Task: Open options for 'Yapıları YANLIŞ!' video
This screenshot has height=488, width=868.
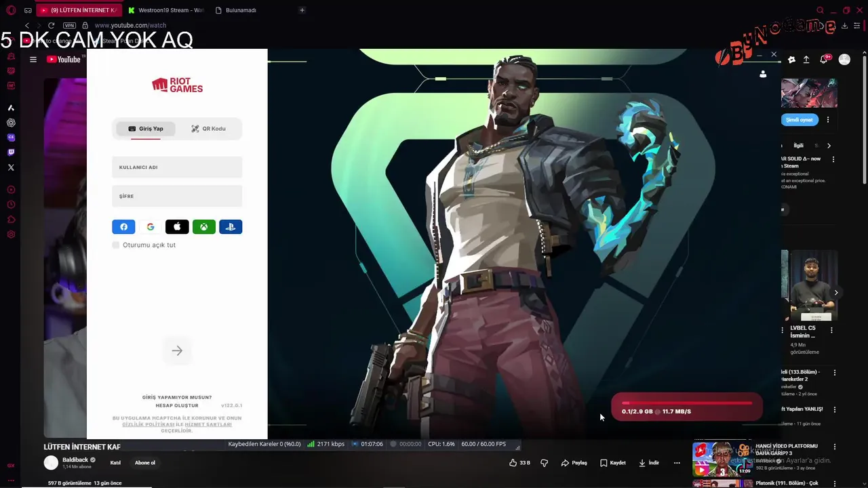Action: click(x=835, y=409)
